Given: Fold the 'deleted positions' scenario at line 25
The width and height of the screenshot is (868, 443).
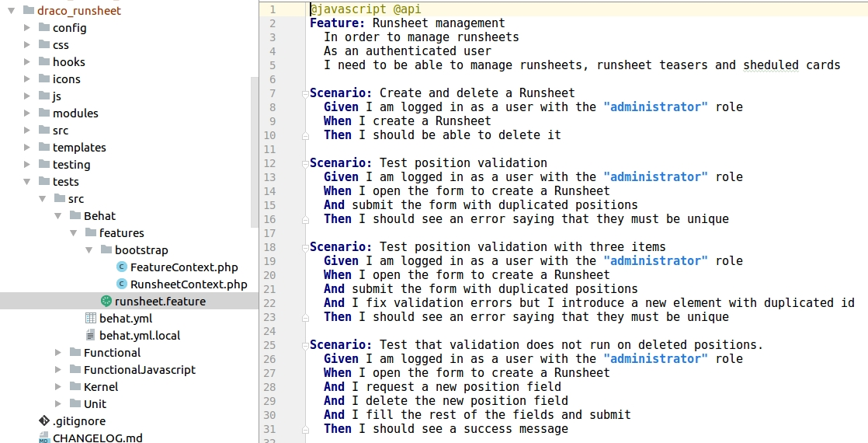Looking at the screenshot, I should point(305,345).
